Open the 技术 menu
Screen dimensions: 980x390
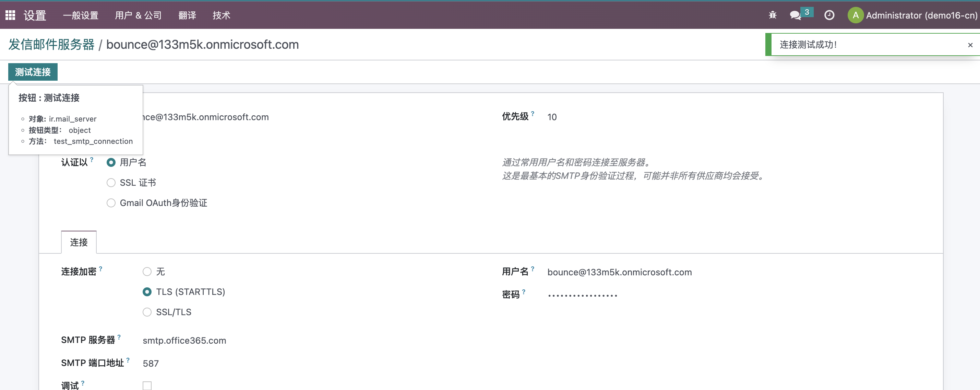click(x=222, y=15)
